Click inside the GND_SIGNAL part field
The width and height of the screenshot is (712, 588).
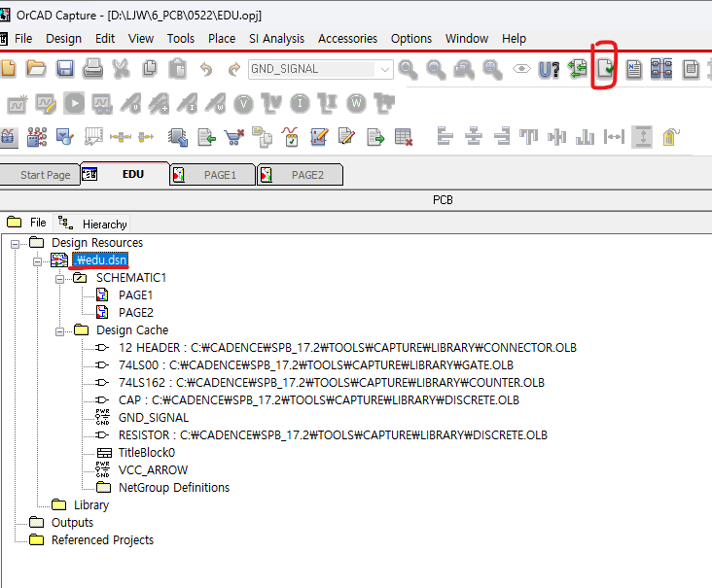coord(313,69)
